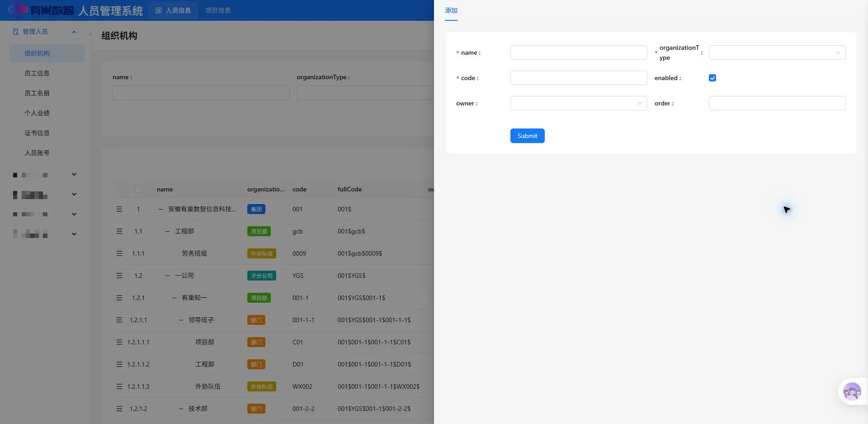Viewport: 868px width, 424px height.
Task: Collapse the 工程部 row 1.1 tree node
Action: [x=167, y=231]
